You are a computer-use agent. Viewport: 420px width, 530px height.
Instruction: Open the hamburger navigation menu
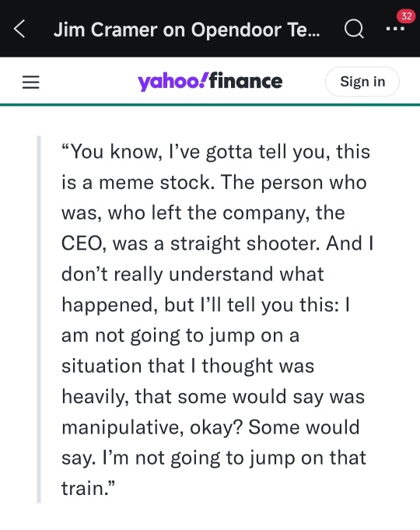[31, 82]
